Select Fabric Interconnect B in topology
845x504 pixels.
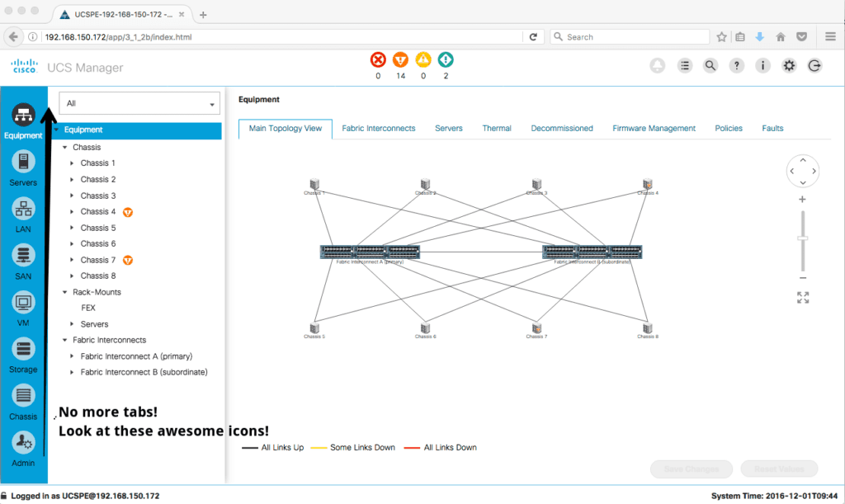[x=592, y=252]
